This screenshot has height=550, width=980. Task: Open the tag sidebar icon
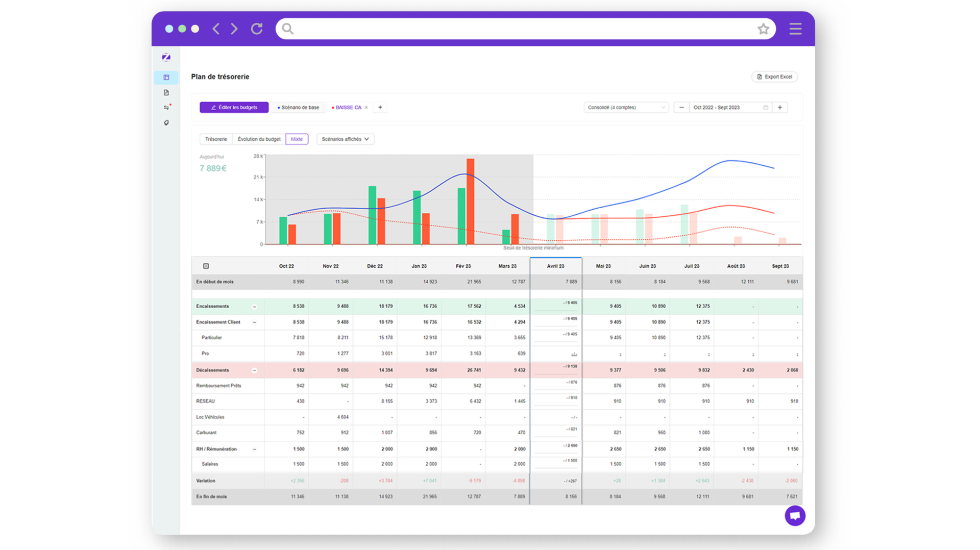coord(166,123)
